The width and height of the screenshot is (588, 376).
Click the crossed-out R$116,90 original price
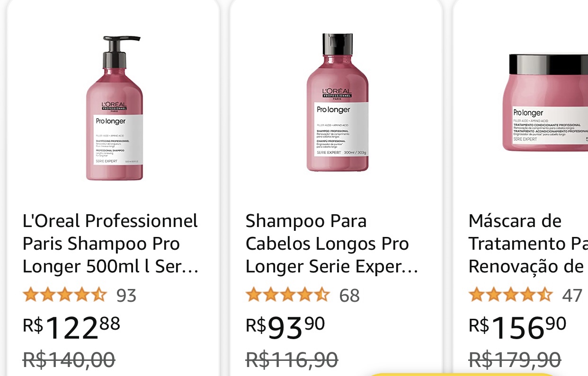tap(292, 359)
